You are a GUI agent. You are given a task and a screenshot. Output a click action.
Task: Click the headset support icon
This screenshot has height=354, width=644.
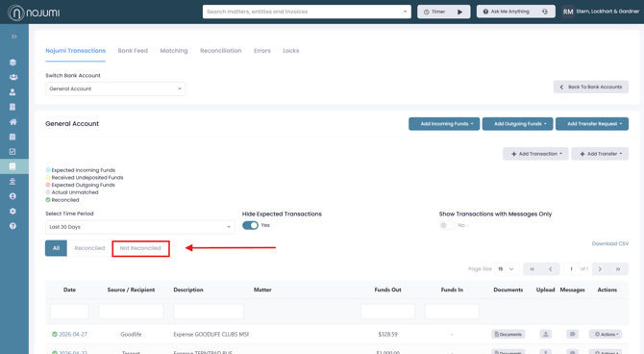(x=545, y=12)
